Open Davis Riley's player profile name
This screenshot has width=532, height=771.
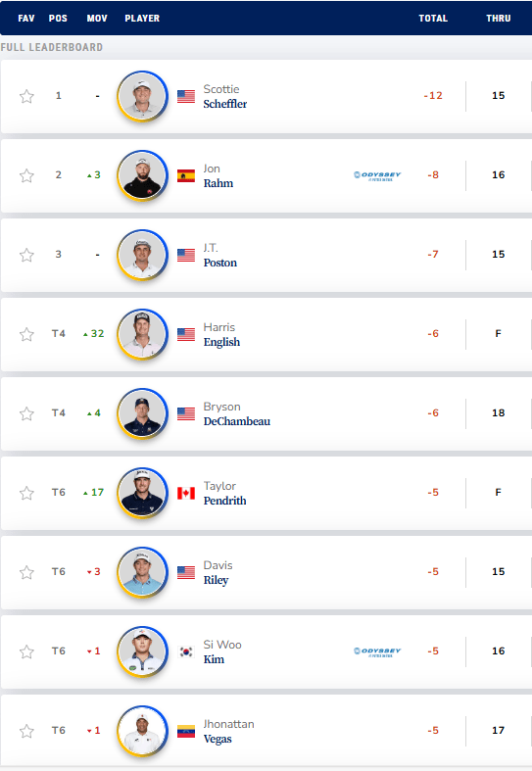[x=218, y=572]
